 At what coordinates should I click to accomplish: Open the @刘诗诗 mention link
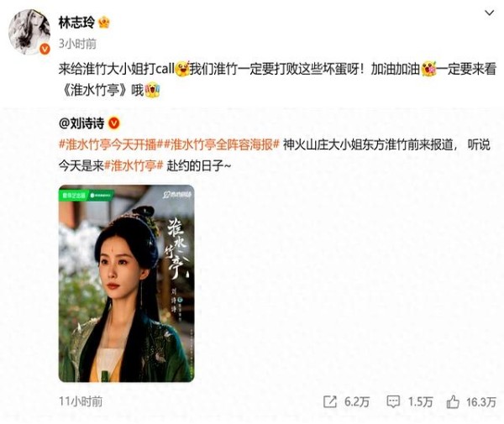81,123
